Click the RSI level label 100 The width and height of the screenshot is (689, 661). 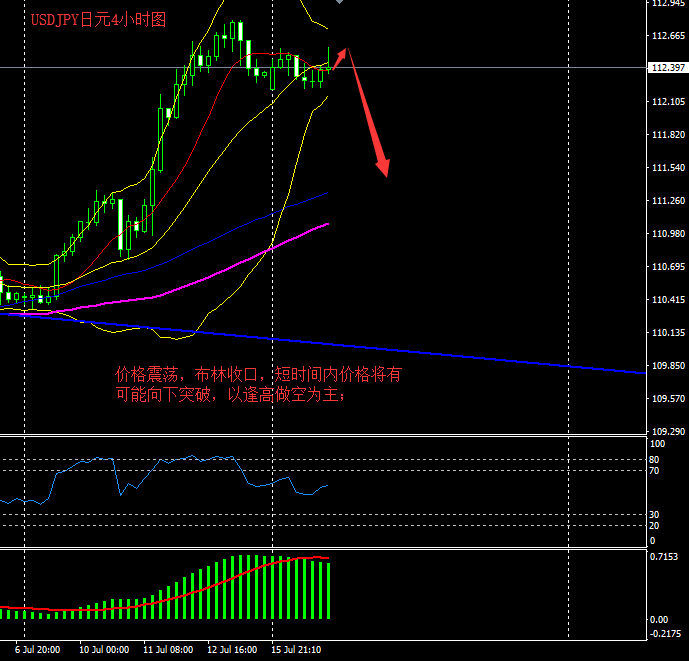(657, 444)
